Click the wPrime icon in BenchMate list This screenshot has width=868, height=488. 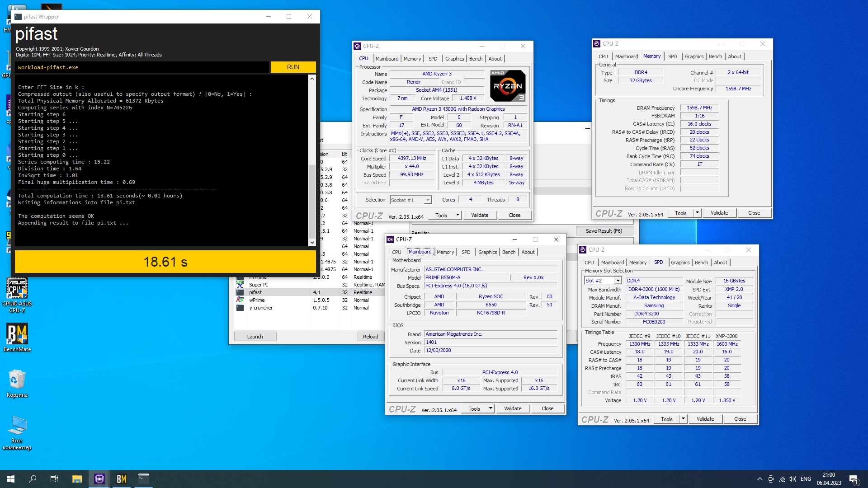click(x=240, y=300)
